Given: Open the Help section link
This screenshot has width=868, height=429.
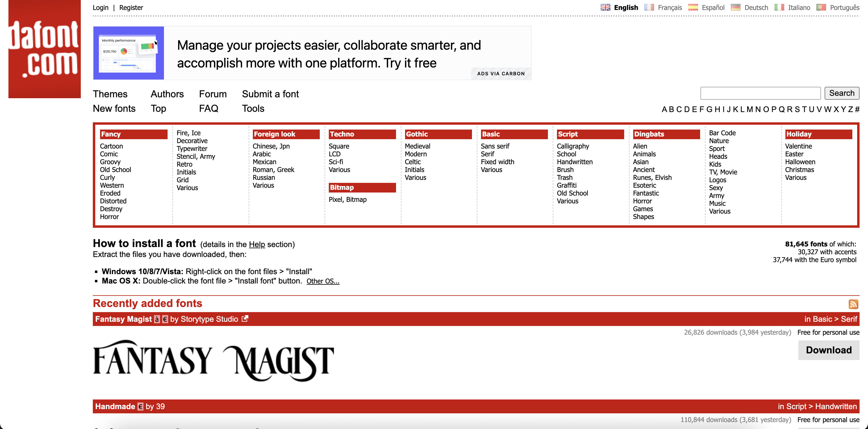Looking at the screenshot, I should (257, 244).
